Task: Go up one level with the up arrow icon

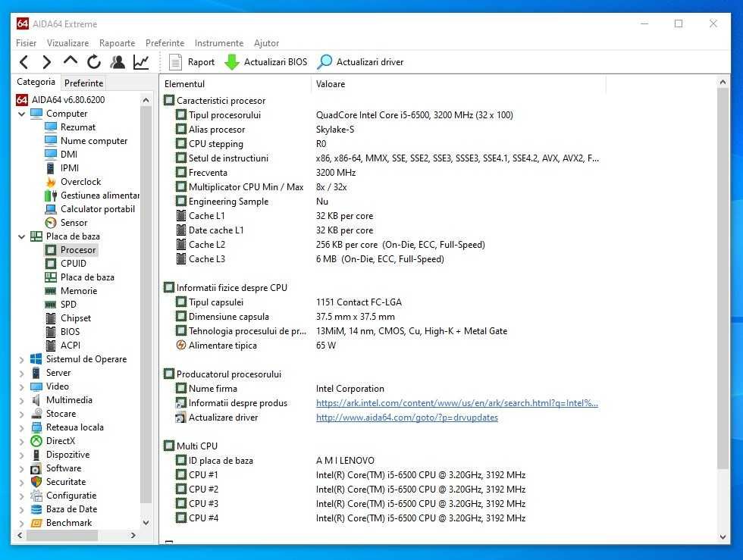Action: (x=70, y=61)
